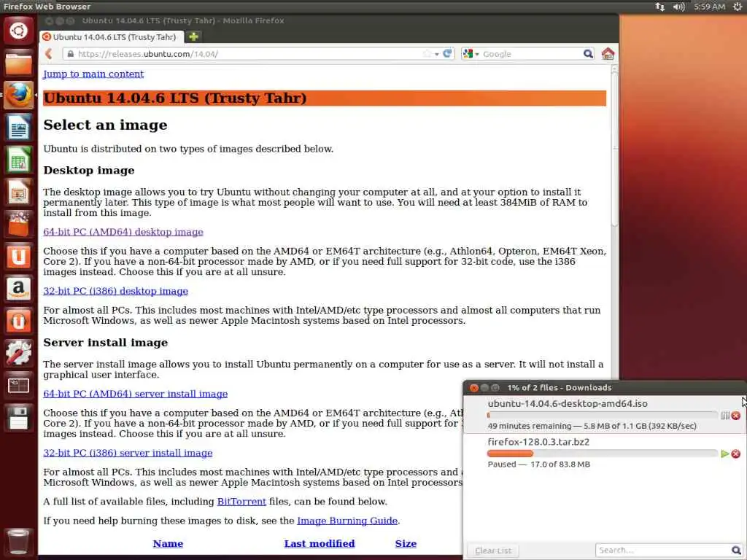Click the ubuntu iso download progress bar

pyautogui.click(x=603, y=415)
